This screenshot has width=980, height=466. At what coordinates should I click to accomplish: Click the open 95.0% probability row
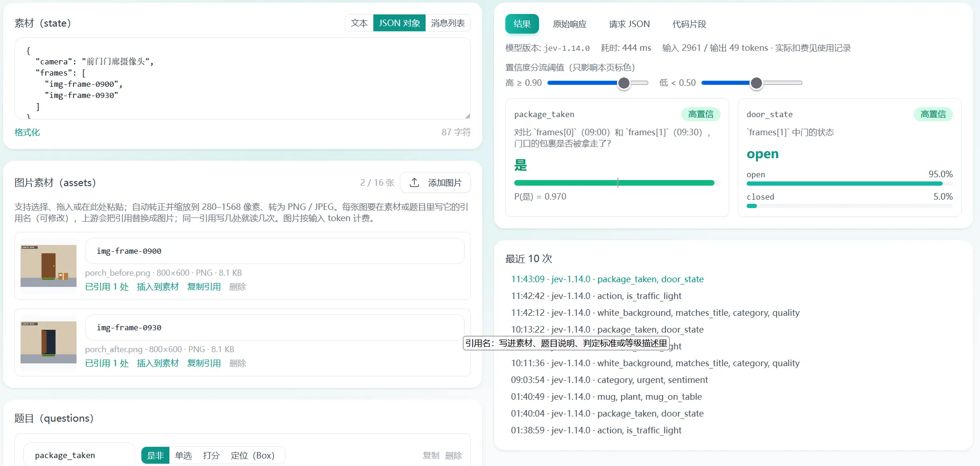tap(850, 178)
